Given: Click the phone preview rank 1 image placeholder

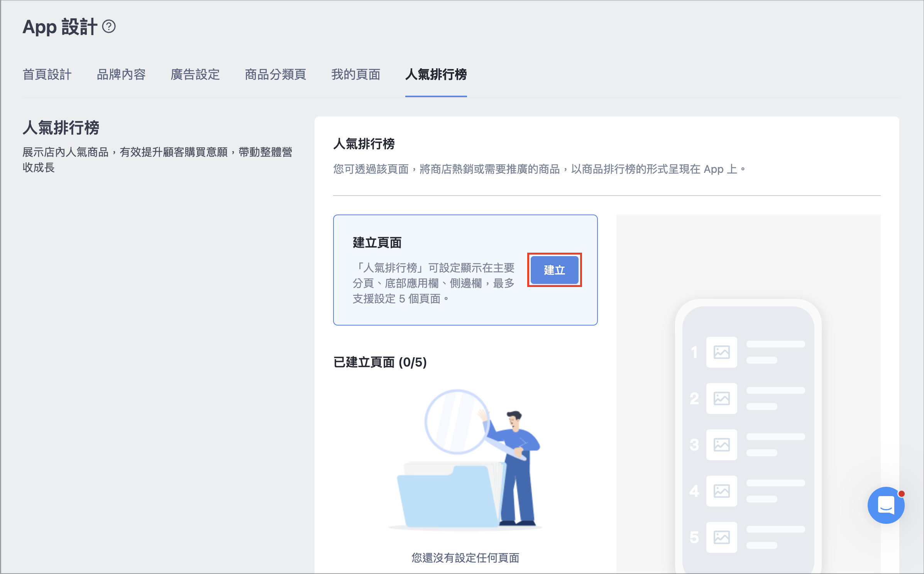Looking at the screenshot, I should (722, 352).
